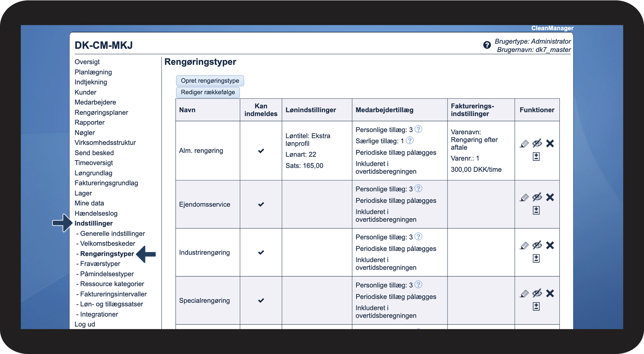Click document icon in Specialrengøring row
Viewport: 644px width, 354px height.
536,307
